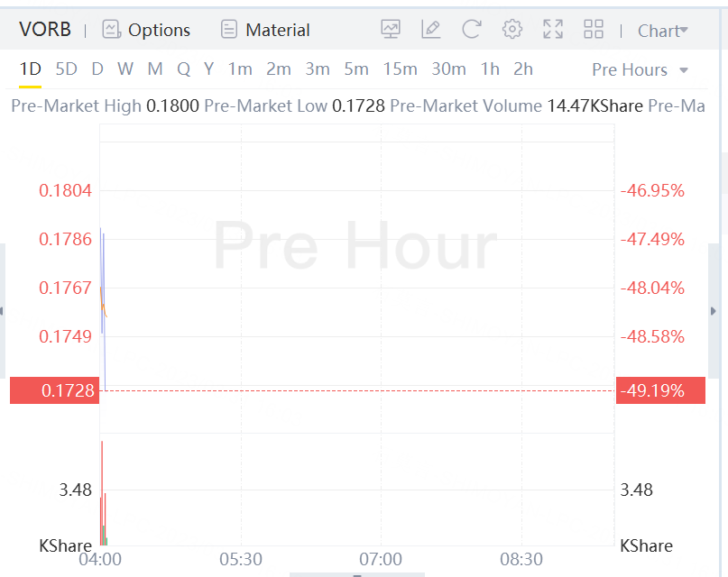The width and height of the screenshot is (728, 577).
Task: Open the Chart dropdown
Action: [662, 31]
